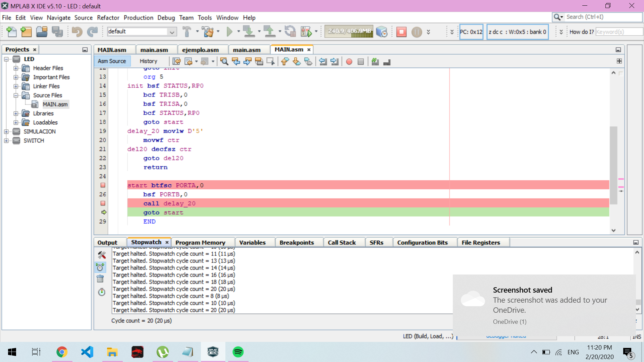Viewport: 644px width, 362px height.
Task: Open Spotify from the taskbar
Action: (238, 352)
